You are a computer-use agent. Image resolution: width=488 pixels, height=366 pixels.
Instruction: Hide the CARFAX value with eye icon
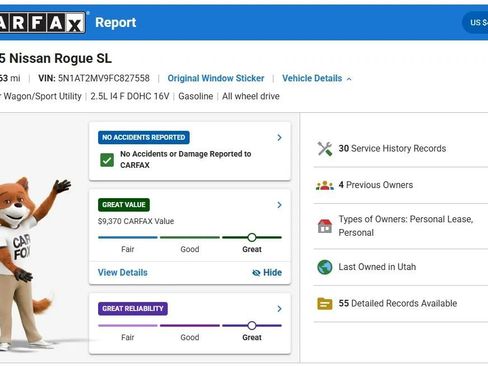tap(267, 273)
